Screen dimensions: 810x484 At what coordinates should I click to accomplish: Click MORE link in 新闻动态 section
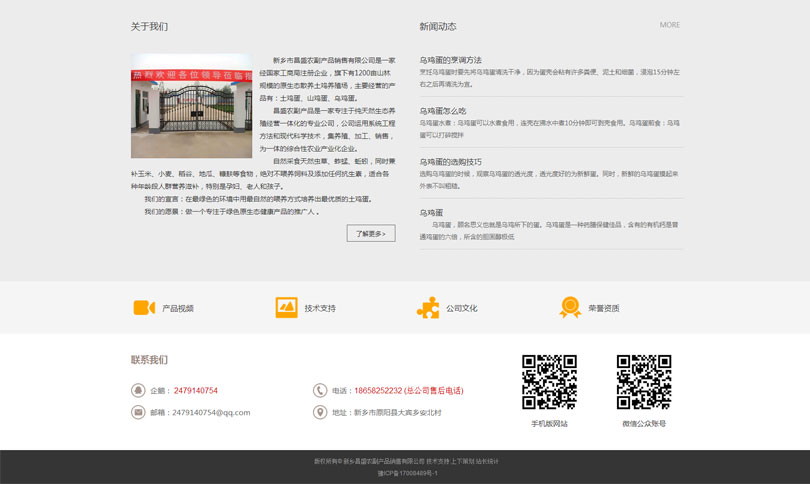669,25
